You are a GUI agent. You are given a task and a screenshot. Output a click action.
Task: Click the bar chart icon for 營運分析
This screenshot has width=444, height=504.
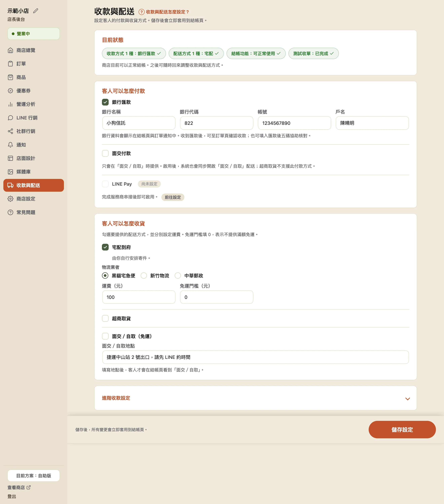point(10,104)
